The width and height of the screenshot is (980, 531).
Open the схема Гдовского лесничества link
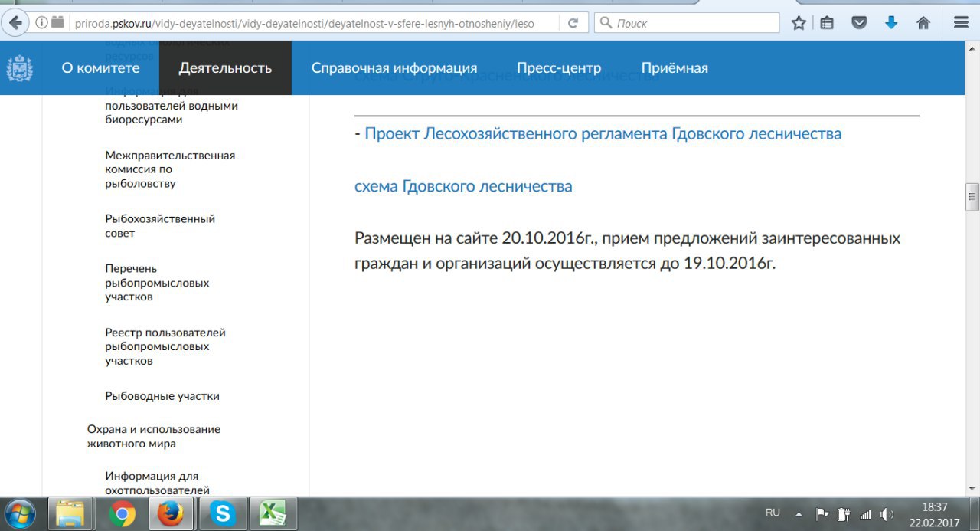[x=463, y=186]
